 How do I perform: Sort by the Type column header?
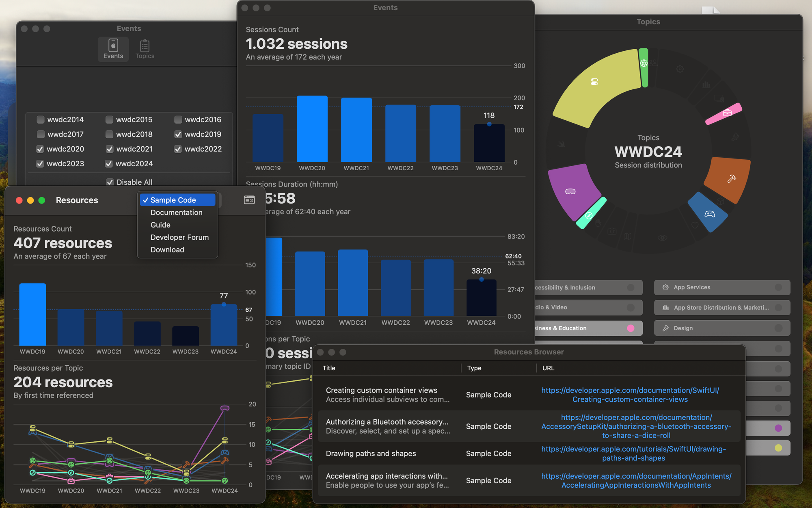[x=474, y=368]
